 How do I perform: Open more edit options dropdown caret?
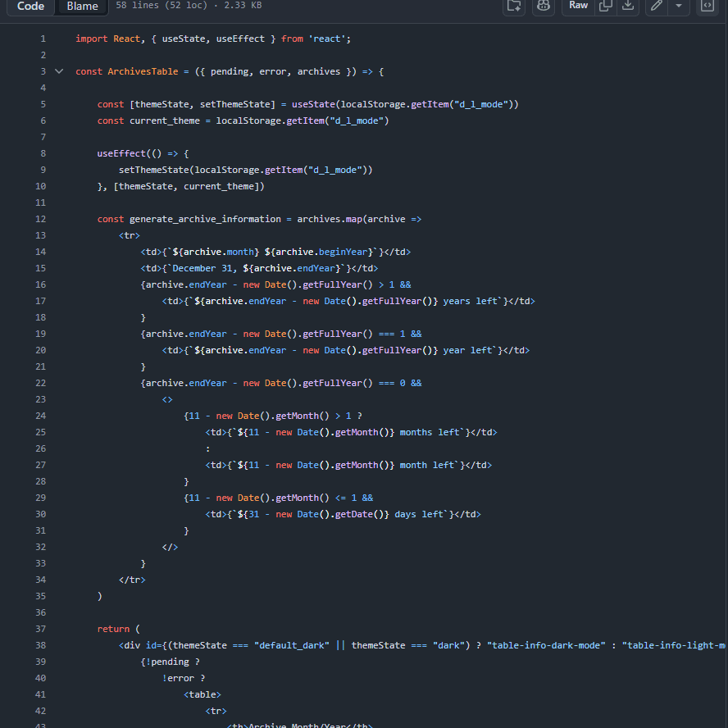[679, 6]
